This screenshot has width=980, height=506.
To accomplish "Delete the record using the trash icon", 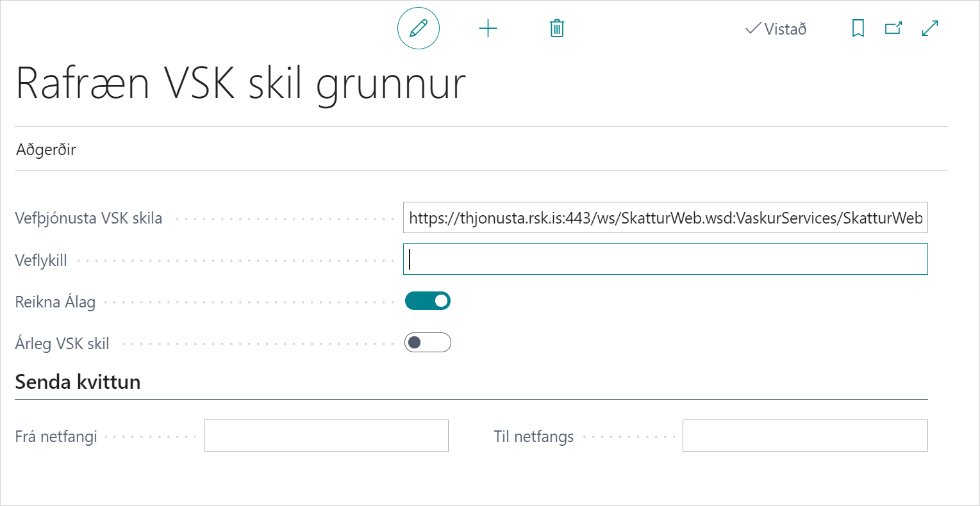I will [x=556, y=29].
